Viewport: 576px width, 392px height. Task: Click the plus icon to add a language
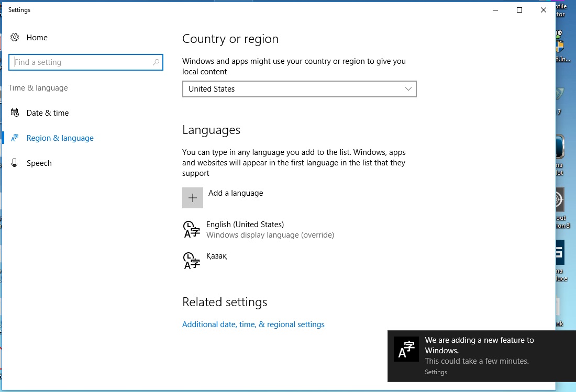(193, 198)
